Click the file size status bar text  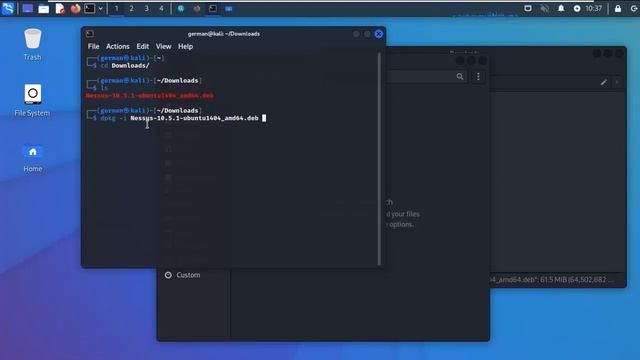coord(552,280)
